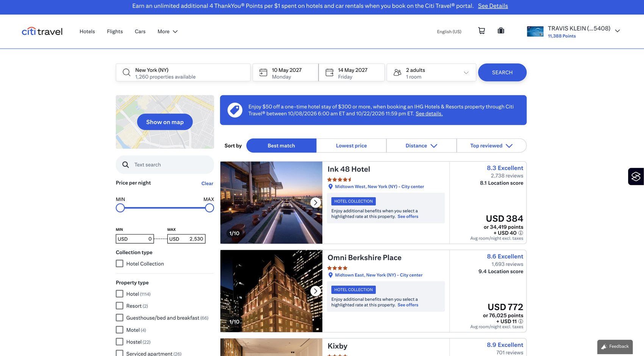Screen dimensions: 644x356
Task: Go to the Flights menu
Action: [115, 31]
